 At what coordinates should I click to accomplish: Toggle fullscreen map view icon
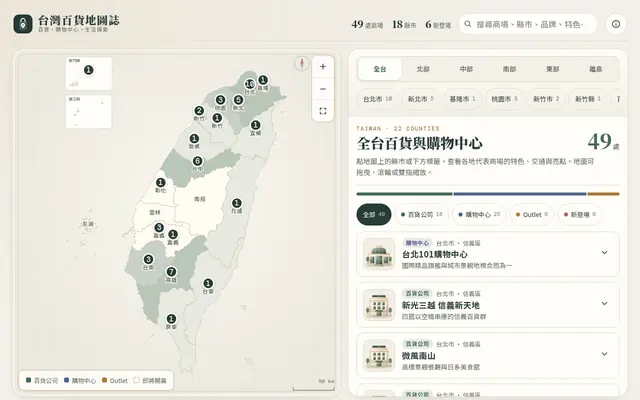coord(323,111)
